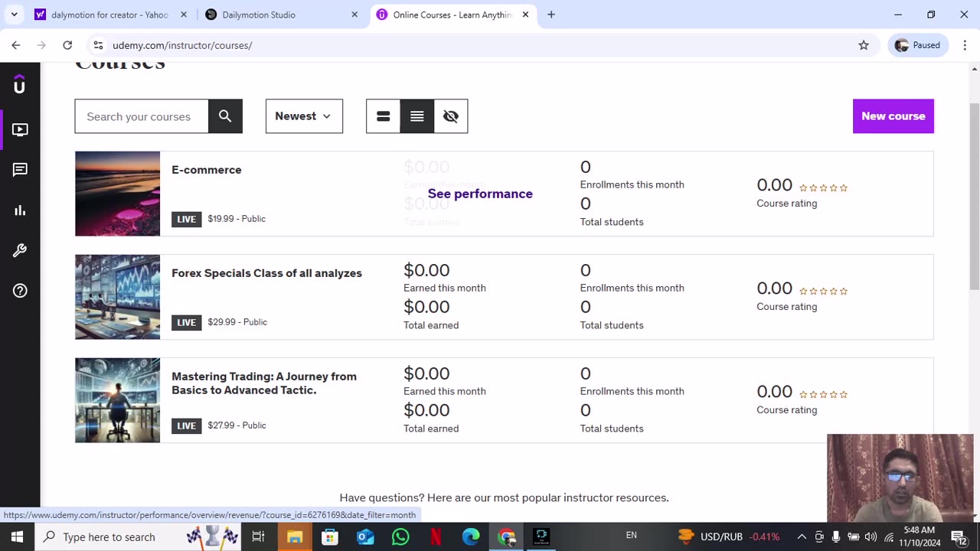980x551 pixels.
Task: Open Tools wrench icon in sidebar
Action: [x=20, y=250]
